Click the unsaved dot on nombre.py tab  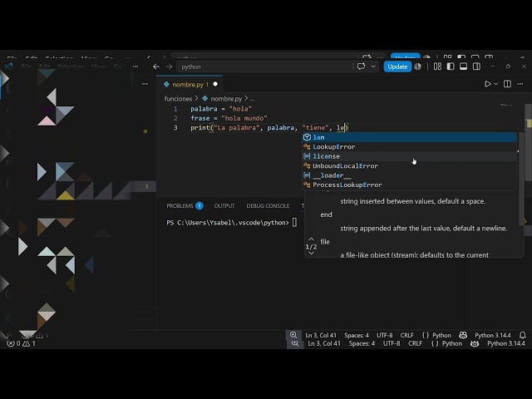(215, 84)
